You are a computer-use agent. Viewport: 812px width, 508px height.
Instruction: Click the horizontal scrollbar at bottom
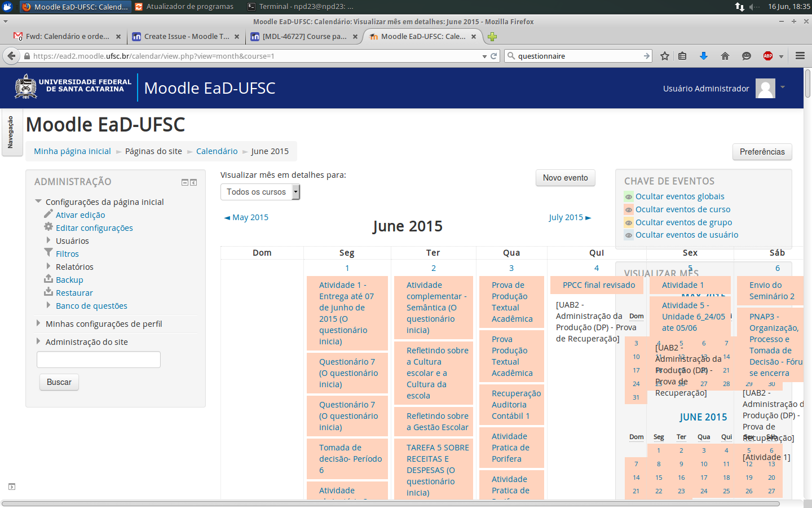pyautogui.click(x=390, y=503)
